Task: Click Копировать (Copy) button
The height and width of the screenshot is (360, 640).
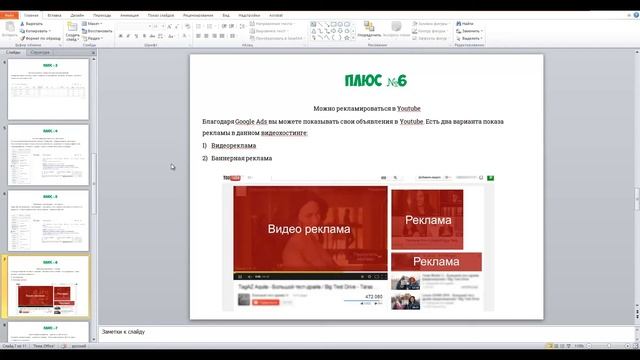Action: pyautogui.click(x=35, y=31)
